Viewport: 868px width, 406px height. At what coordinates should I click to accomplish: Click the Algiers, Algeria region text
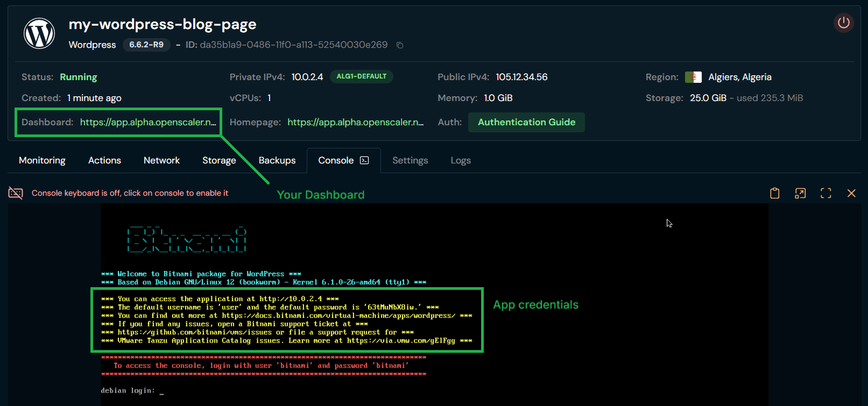[740, 77]
